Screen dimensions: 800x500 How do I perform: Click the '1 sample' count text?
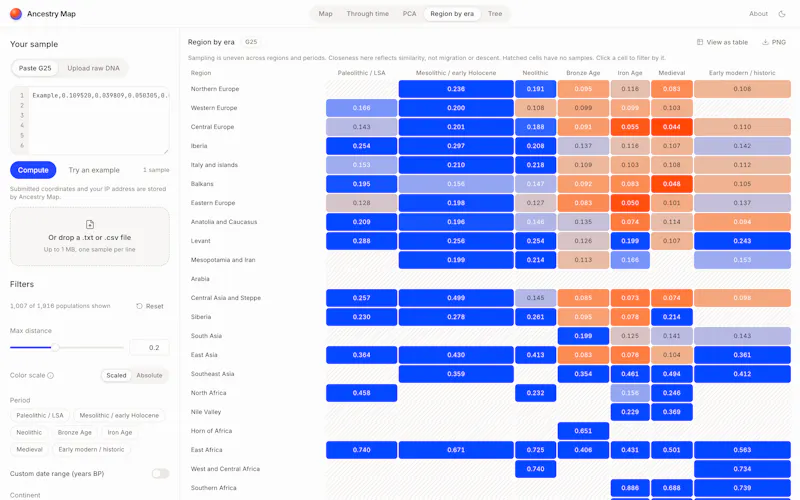[156, 170]
